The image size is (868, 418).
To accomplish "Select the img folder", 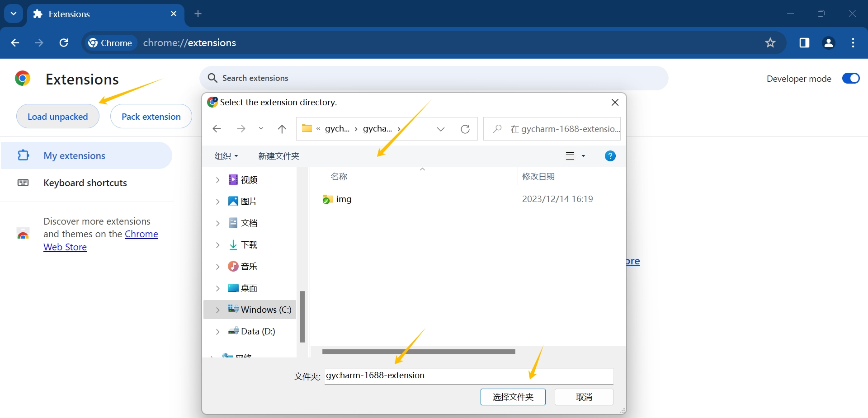I will pos(337,199).
